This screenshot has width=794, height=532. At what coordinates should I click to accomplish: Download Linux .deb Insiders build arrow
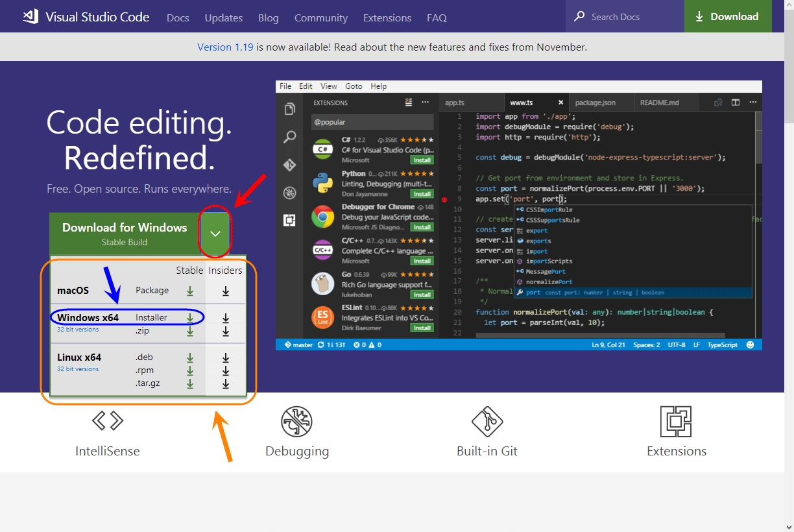(x=226, y=357)
